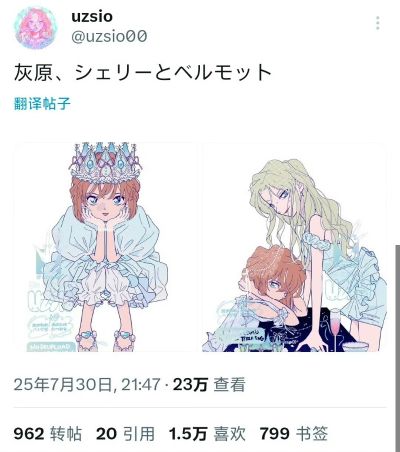Click the 962 repost number

click(x=29, y=434)
